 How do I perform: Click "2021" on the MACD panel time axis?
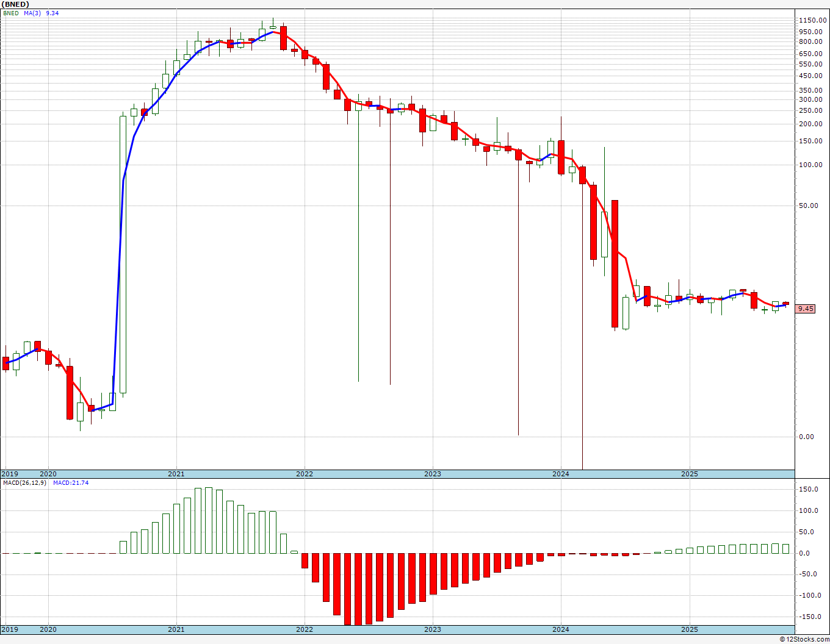(x=176, y=629)
